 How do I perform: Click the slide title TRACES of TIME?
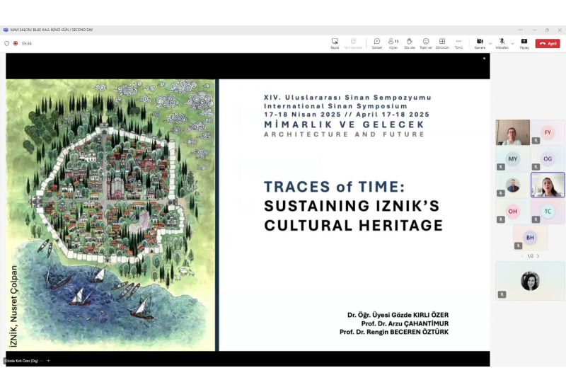(x=334, y=187)
